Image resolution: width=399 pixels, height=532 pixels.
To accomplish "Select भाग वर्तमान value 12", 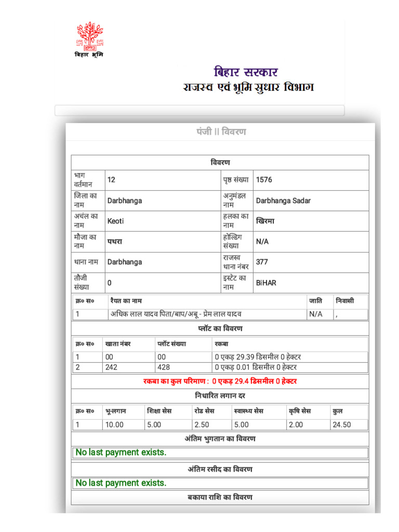I will tap(111, 180).
